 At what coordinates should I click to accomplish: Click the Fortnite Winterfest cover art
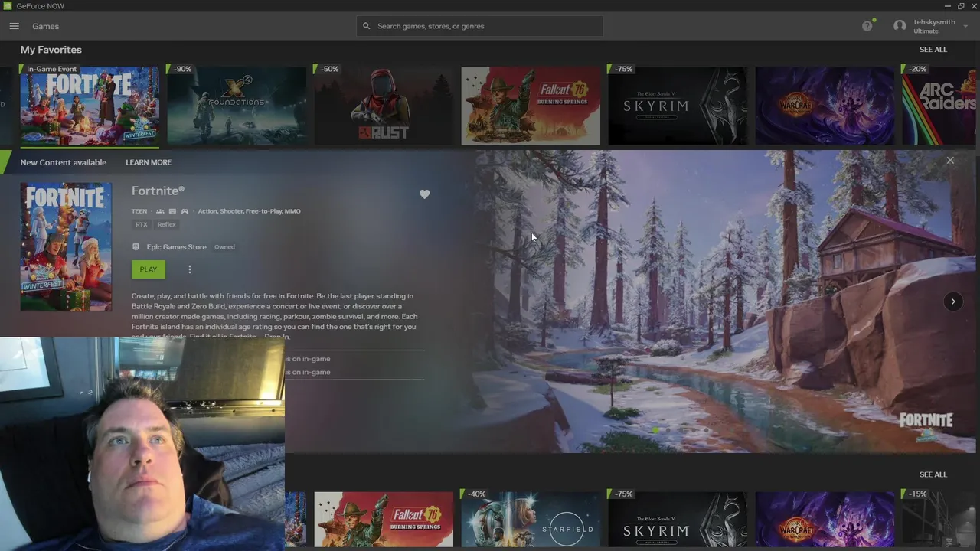[66, 246]
